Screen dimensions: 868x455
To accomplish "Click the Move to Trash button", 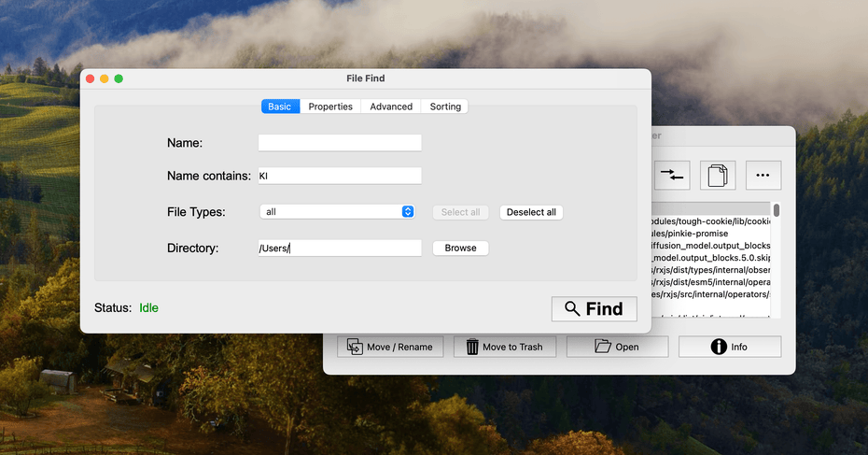I will point(504,347).
